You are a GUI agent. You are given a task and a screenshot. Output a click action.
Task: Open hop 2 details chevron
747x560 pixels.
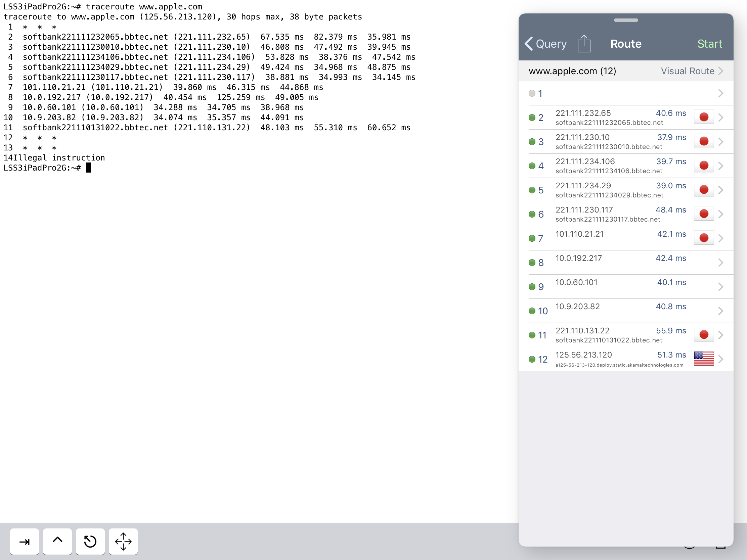pos(720,118)
